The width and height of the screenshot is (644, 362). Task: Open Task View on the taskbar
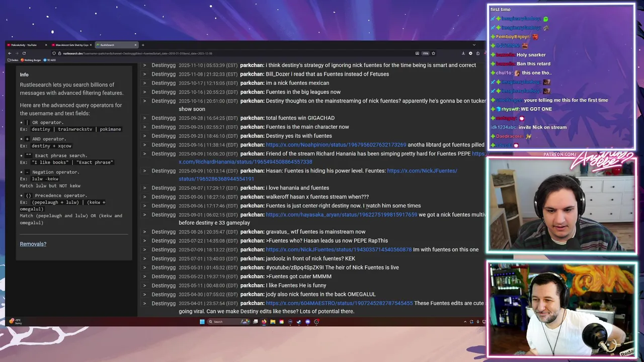pos(255,322)
